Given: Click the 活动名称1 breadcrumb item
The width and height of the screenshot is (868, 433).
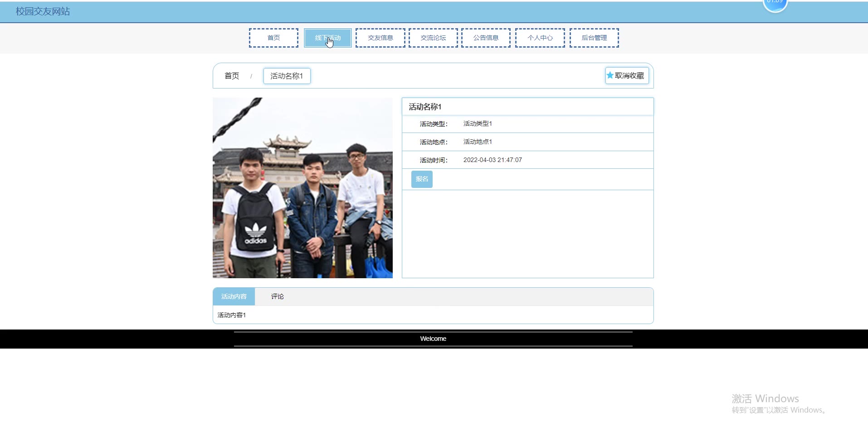Looking at the screenshot, I should (287, 76).
